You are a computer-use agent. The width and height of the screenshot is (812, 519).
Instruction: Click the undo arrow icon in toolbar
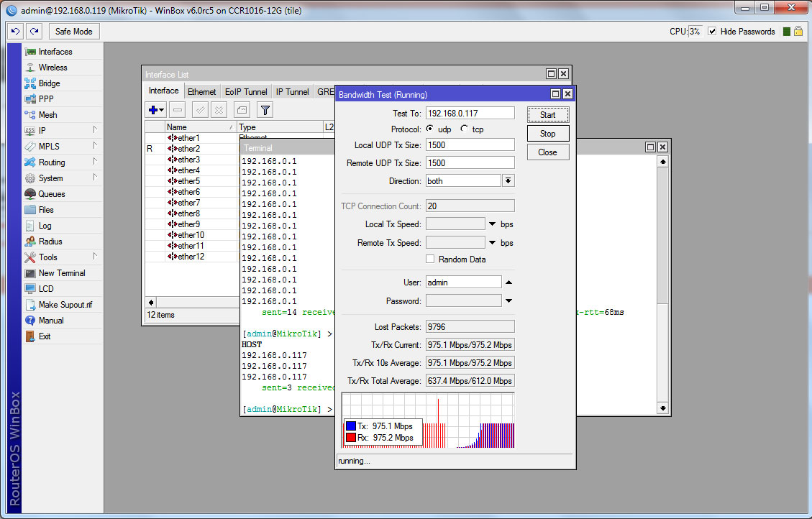click(x=15, y=32)
